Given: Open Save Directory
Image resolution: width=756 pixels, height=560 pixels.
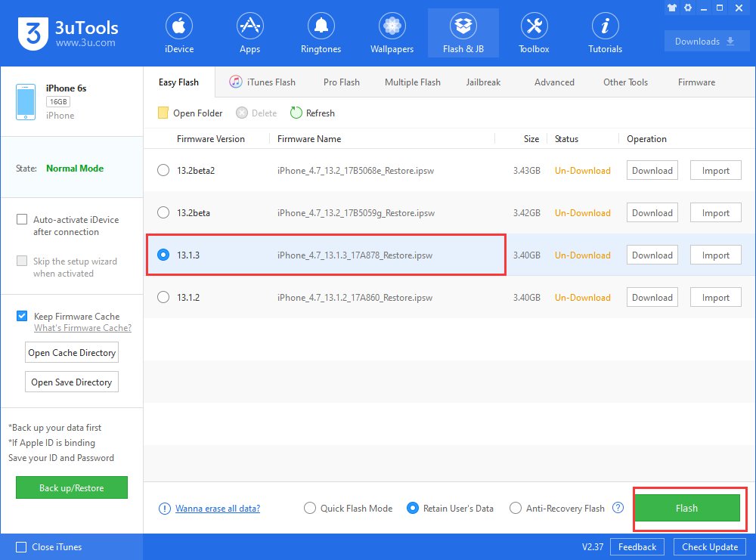Looking at the screenshot, I should pyautogui.click(x=72, y=382).
